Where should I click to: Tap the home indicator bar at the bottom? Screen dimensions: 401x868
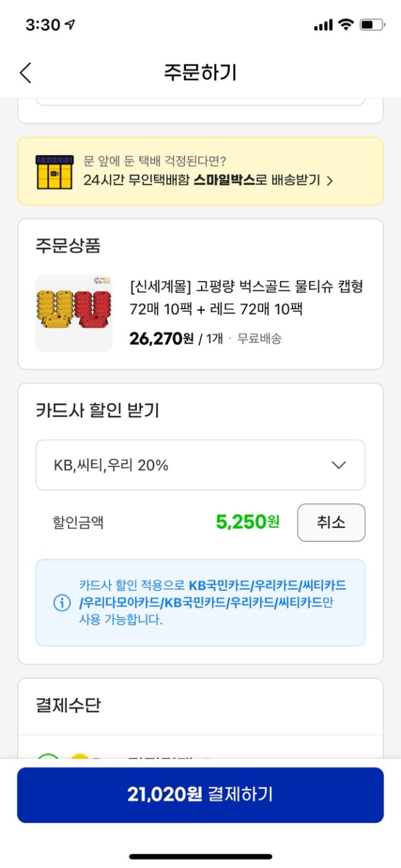coord(200,856)
